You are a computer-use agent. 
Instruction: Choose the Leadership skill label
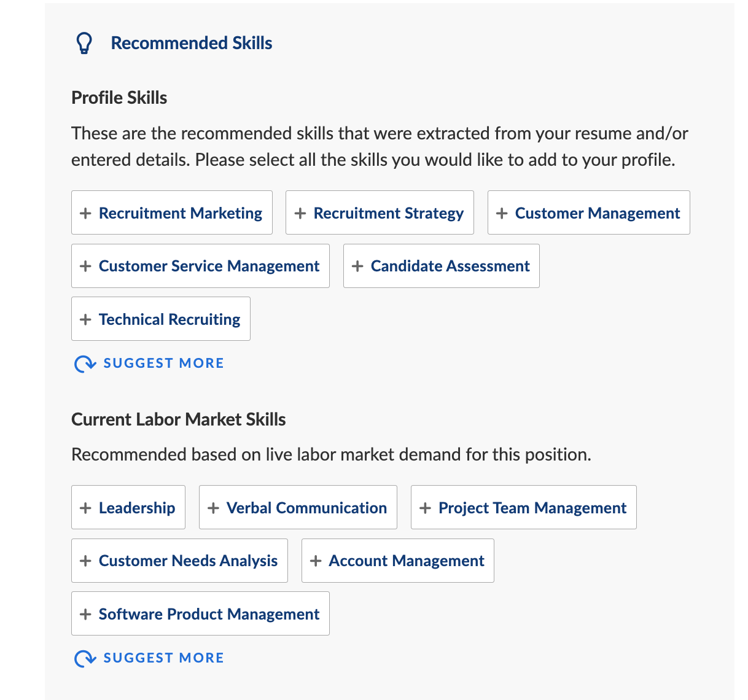point(137,508)
